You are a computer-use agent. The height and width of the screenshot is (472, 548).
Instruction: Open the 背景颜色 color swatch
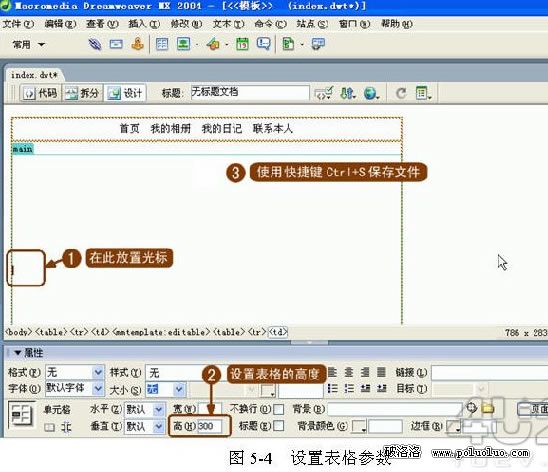pyautogui.click(x=359, y=426)
